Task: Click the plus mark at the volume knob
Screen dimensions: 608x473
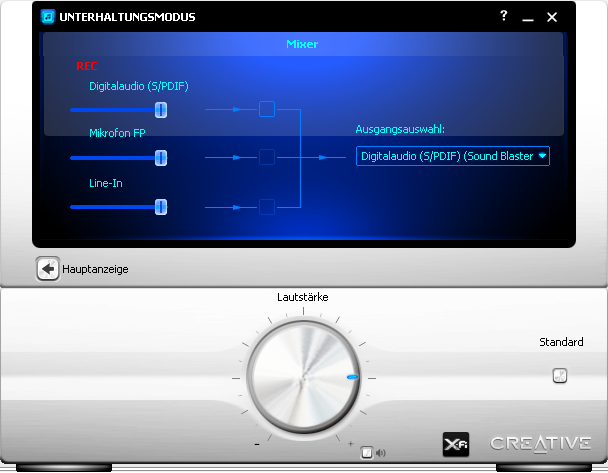Action: pyautogui.click(x=351, y=444)
